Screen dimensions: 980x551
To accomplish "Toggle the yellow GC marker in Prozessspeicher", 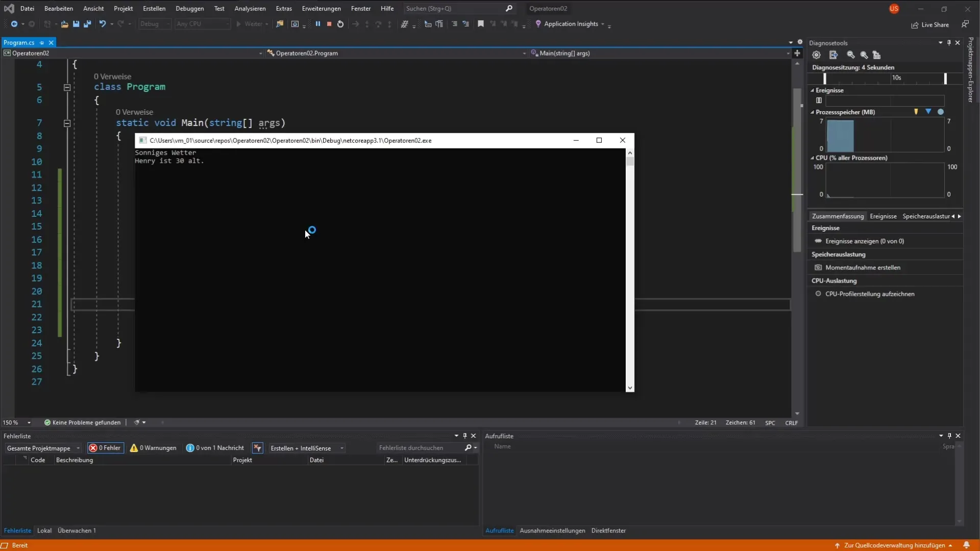I will [916, 112].
